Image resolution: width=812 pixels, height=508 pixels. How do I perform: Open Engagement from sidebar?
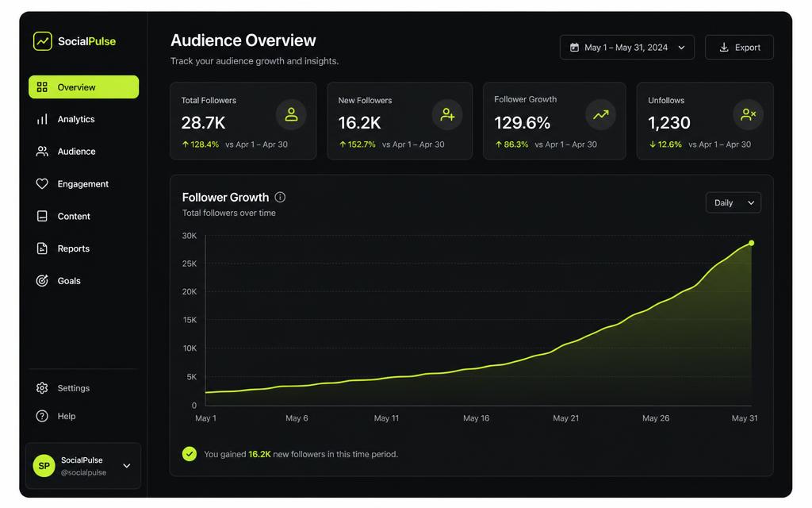pos(84,183)
